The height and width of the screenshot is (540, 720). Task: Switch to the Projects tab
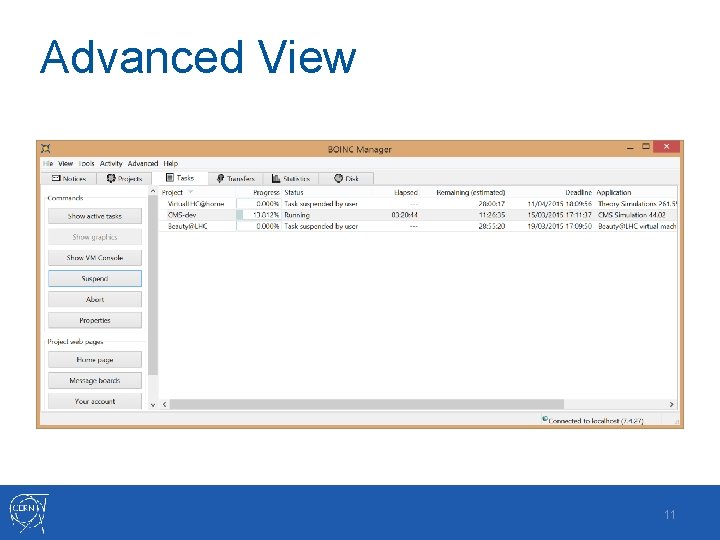124,179
